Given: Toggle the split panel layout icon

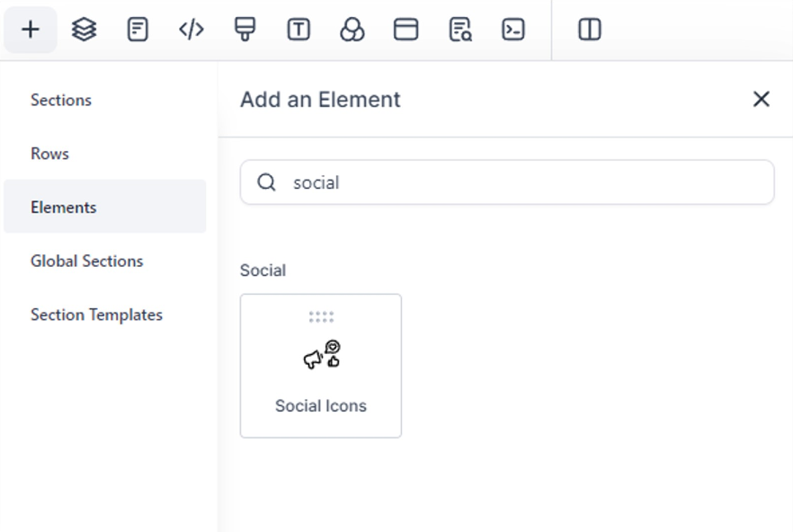Looking at the screenshot, I should (589, 30).
